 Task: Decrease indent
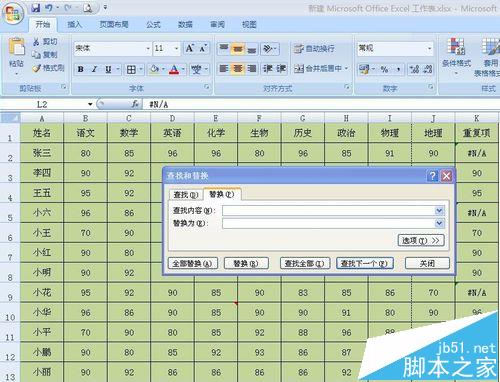pos(268,69)
